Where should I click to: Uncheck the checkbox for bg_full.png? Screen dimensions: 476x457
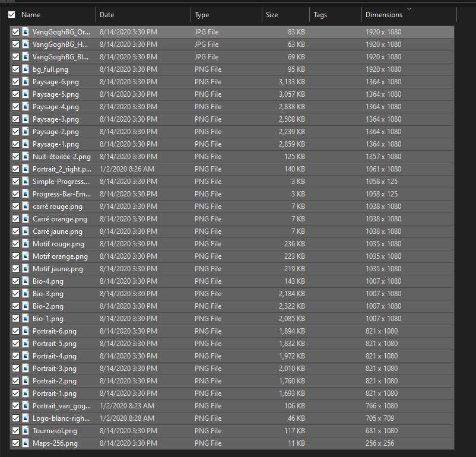point(16,69)
